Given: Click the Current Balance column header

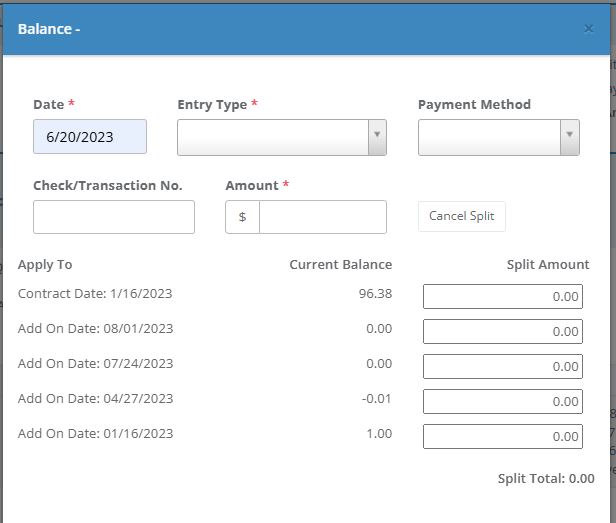Looking at the screenshot, I should click(x=341, y=264).
